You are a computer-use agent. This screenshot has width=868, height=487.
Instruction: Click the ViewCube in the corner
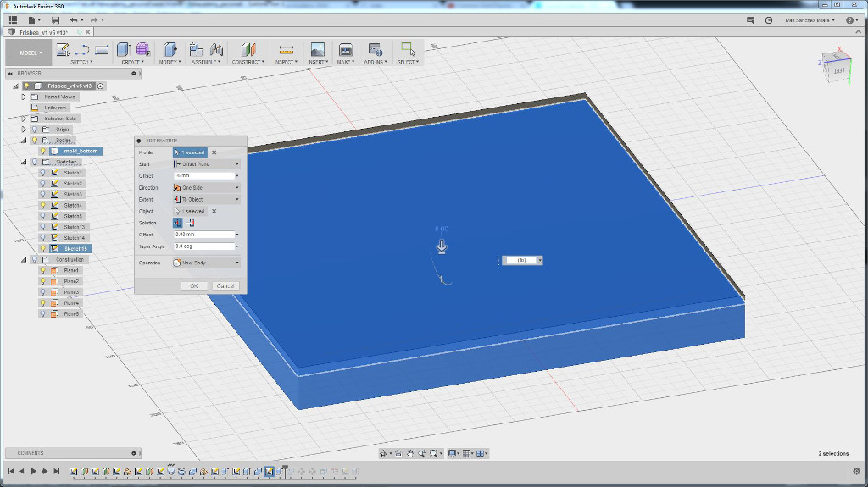835,66
